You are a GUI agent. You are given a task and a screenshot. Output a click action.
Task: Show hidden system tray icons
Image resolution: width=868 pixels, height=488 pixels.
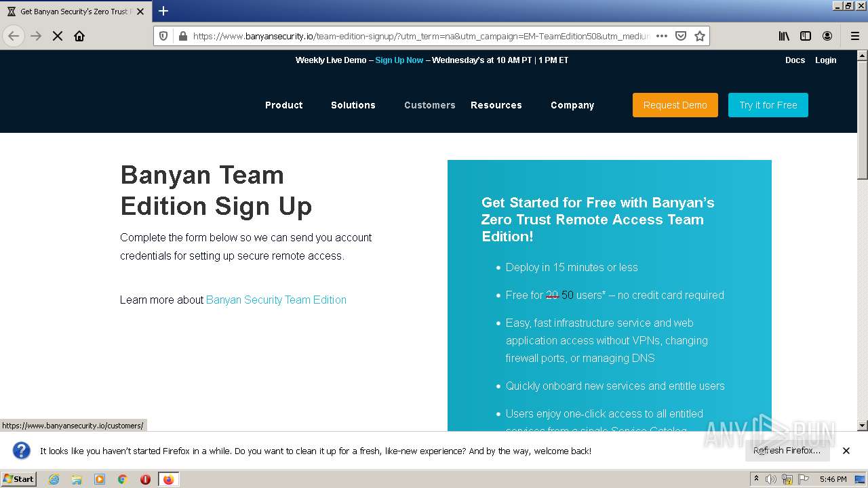coord(756,479)
